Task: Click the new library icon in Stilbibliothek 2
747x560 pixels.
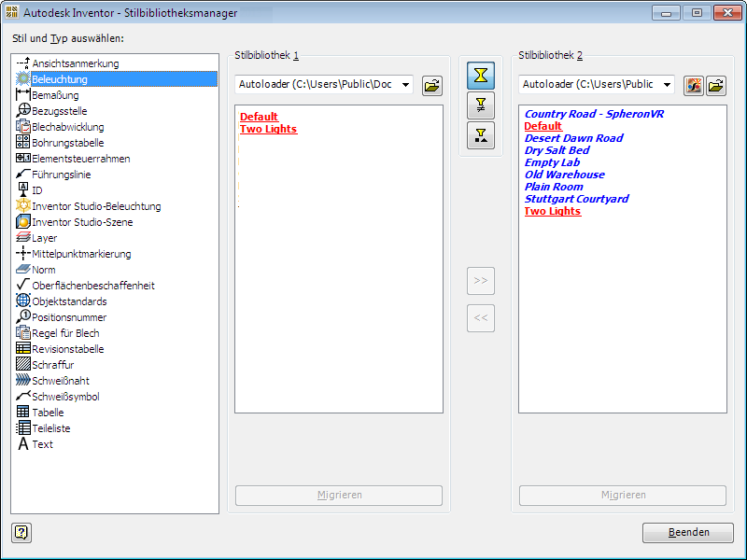Action: click(694, 86)
